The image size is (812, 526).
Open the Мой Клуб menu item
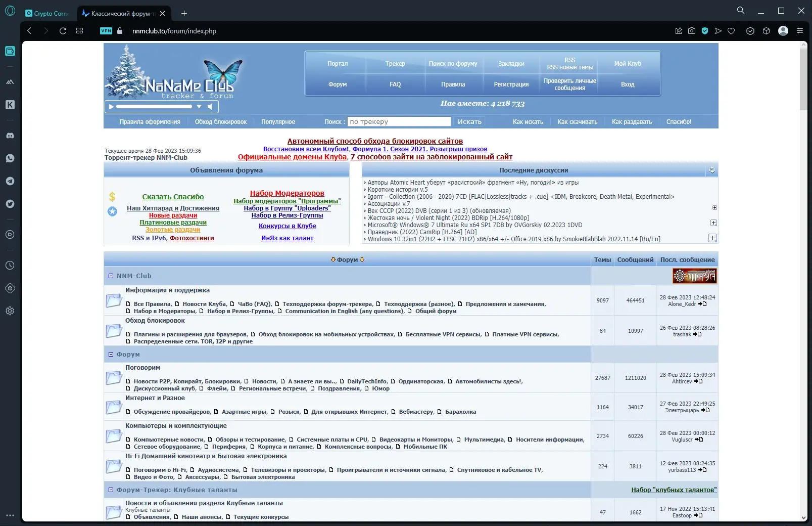tap(628, 64)
